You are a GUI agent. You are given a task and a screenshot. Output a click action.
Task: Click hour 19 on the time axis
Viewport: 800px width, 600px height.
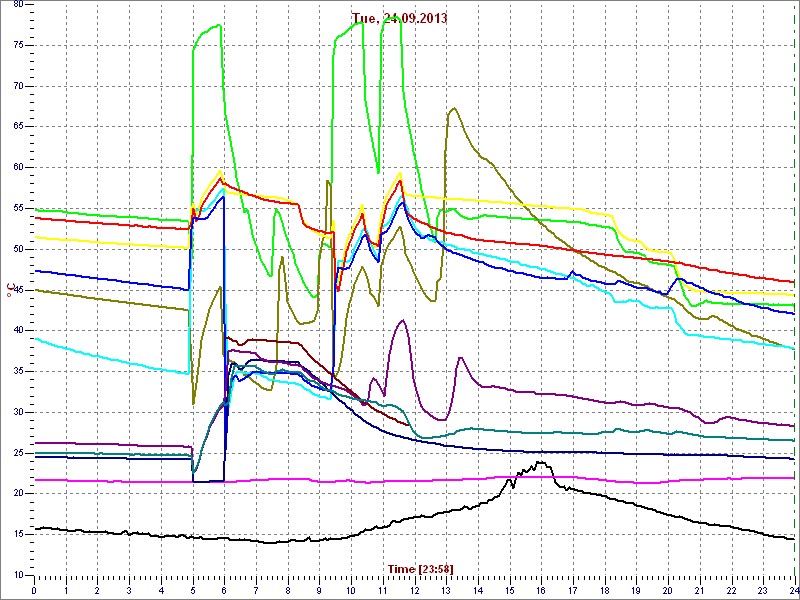(636, 590)
